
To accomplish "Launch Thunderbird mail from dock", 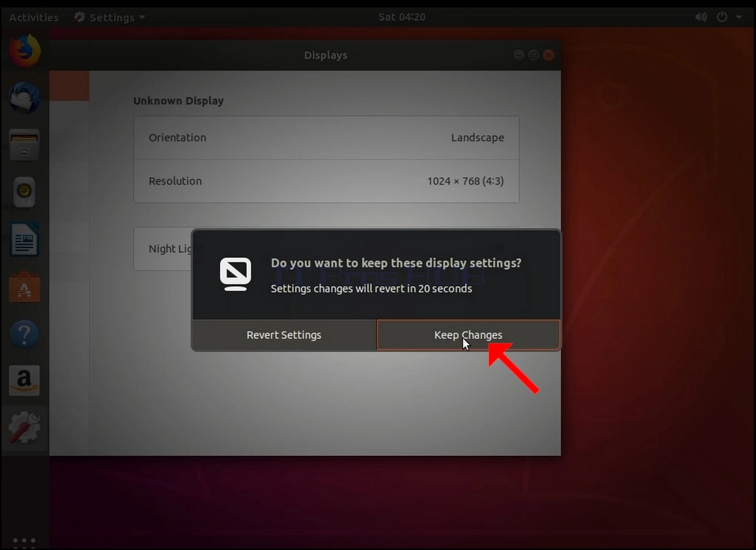I will coord(24,98).
